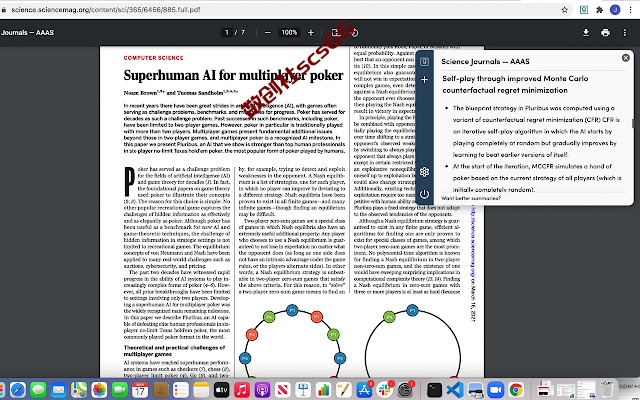Open App Store from the dock
The height and width of the screenshot is (400, 640).
pos(364,390)
